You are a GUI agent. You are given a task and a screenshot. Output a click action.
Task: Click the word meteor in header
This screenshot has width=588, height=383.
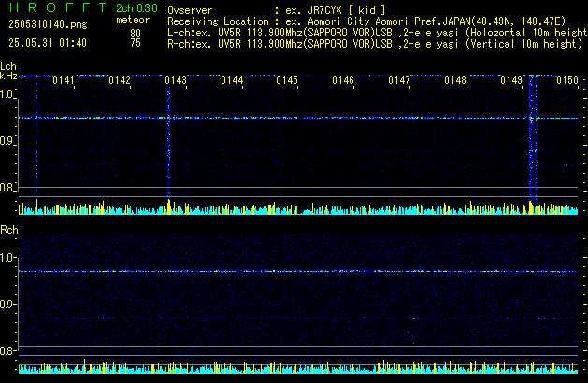[x=133, y=20]
